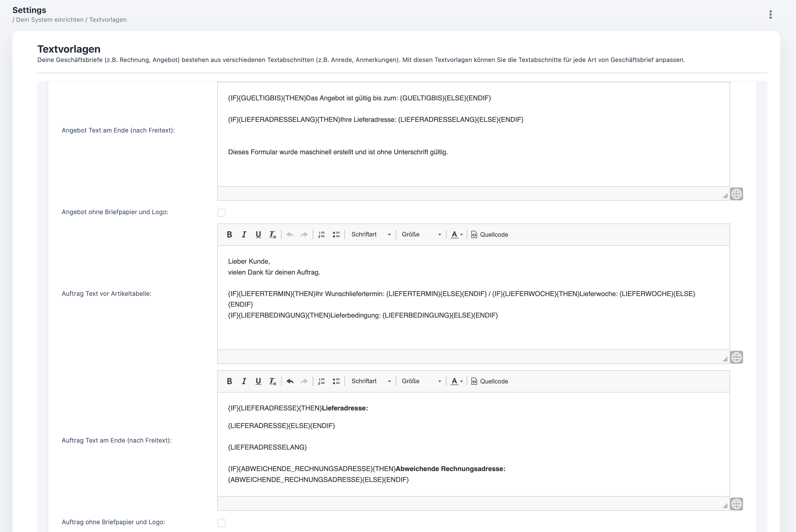Viewport: 796px width, 532px height.
Task: Switch to Quellcode view in the Auftrag Text vor Artikeltabelle editor
Action: coord(490,234)
